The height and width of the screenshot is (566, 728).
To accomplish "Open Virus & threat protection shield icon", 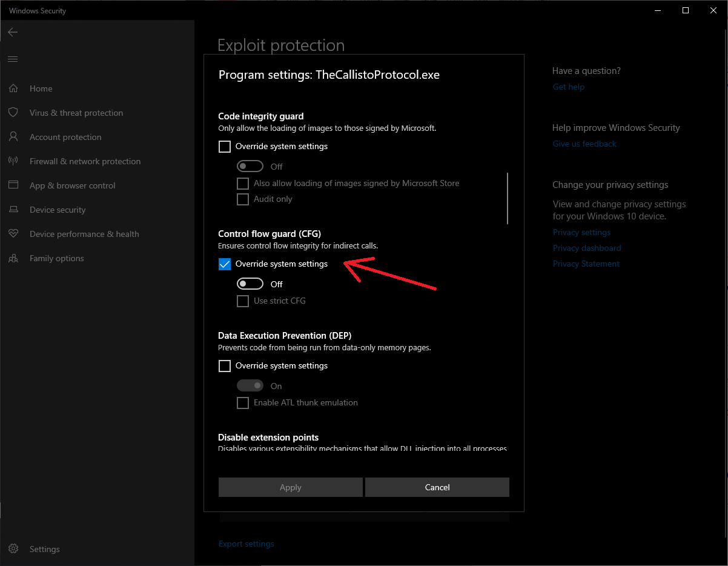I will [x=13, y=113].
